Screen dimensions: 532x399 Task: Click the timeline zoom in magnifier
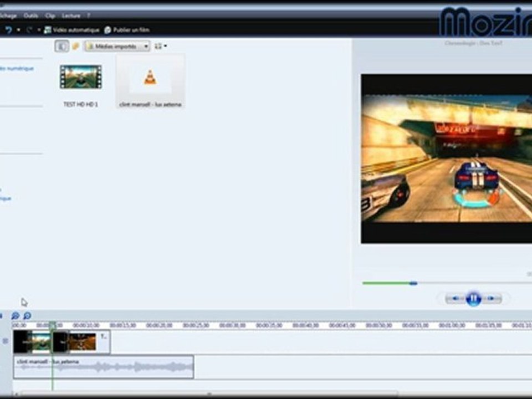(16, 316)
